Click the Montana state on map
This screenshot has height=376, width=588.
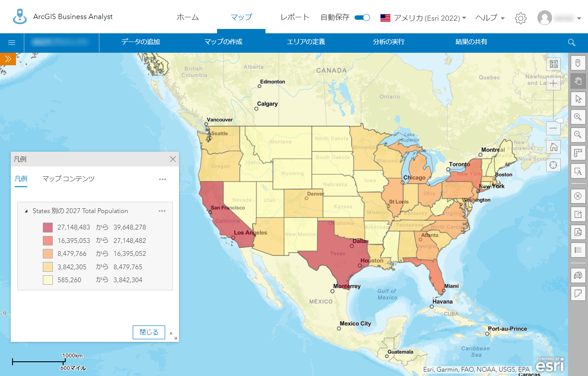280,142
